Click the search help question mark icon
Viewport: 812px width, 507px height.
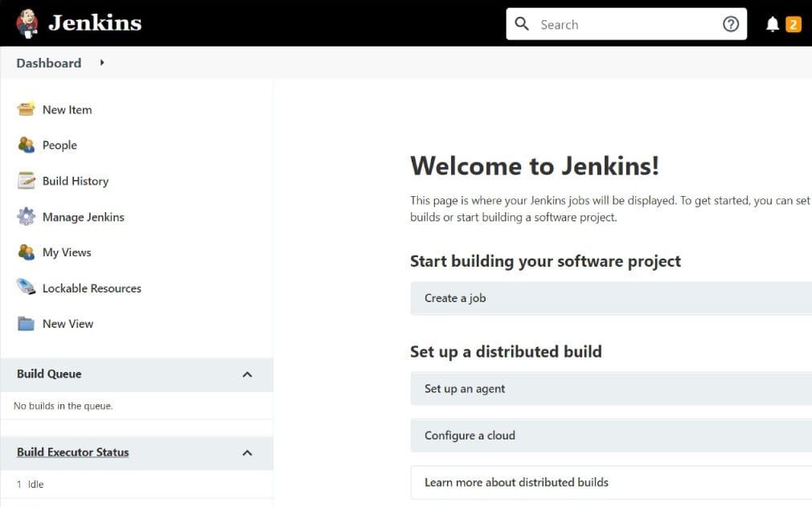coord(730,24)
